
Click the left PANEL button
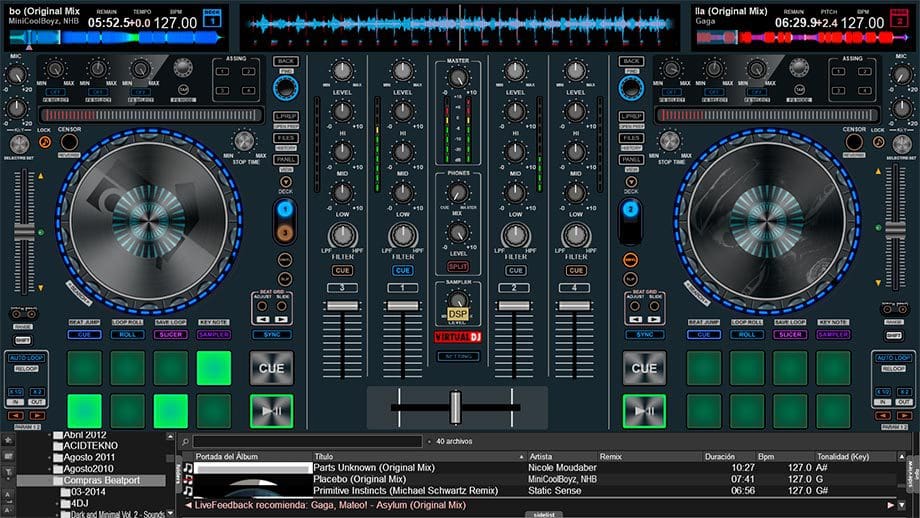click(286, 160)
